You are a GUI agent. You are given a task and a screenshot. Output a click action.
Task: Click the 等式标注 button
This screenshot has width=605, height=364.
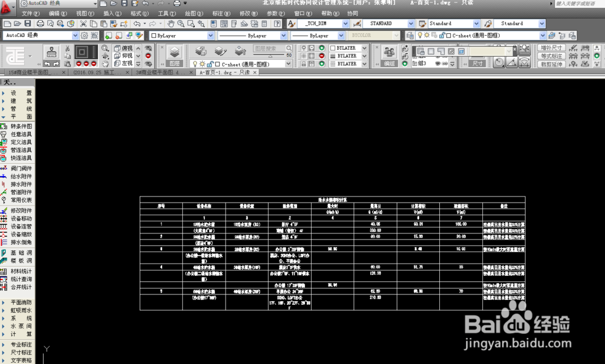tap(551, 56)
